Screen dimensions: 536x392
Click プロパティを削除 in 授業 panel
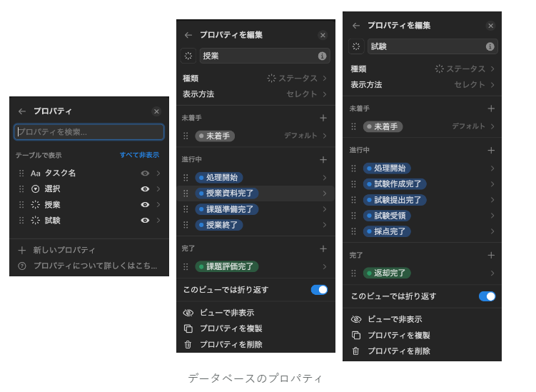[256, 344]
